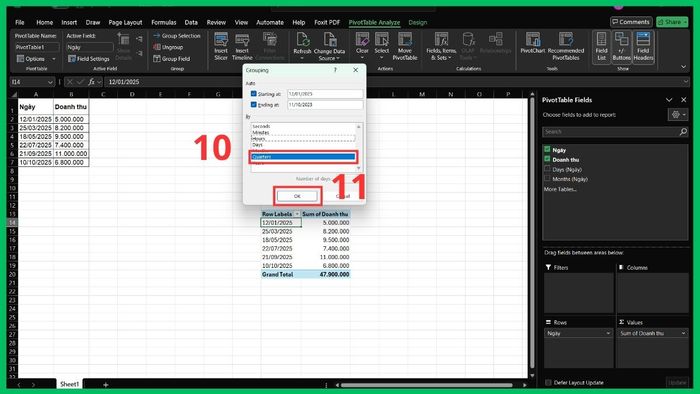Switch to the Design tab
Viewport: 700px width, 394px height.
pyautogui.click(x=417, y=22)
